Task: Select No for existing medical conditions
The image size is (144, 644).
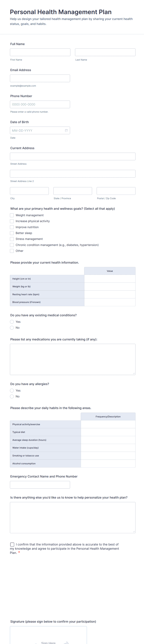Action: pyautogui.click(x=12, y=328)
